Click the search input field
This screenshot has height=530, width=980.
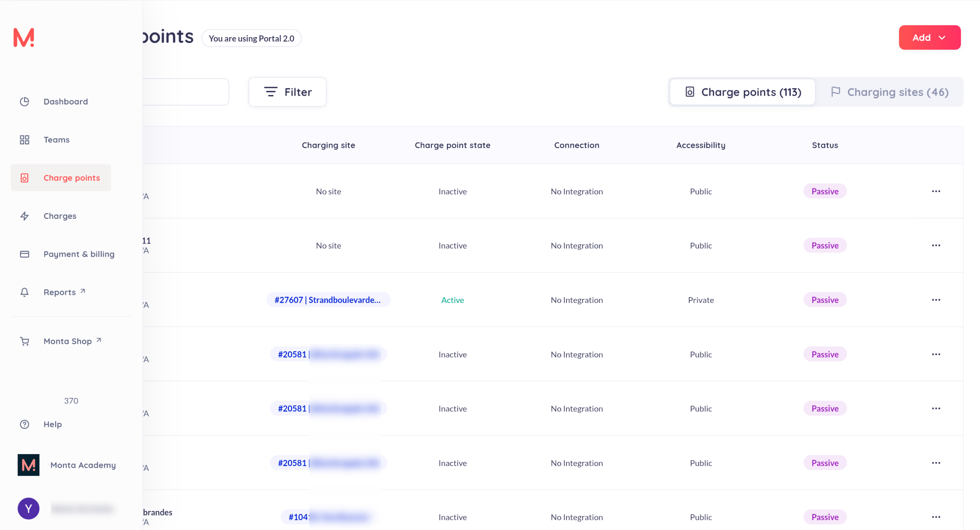point(185,92)
